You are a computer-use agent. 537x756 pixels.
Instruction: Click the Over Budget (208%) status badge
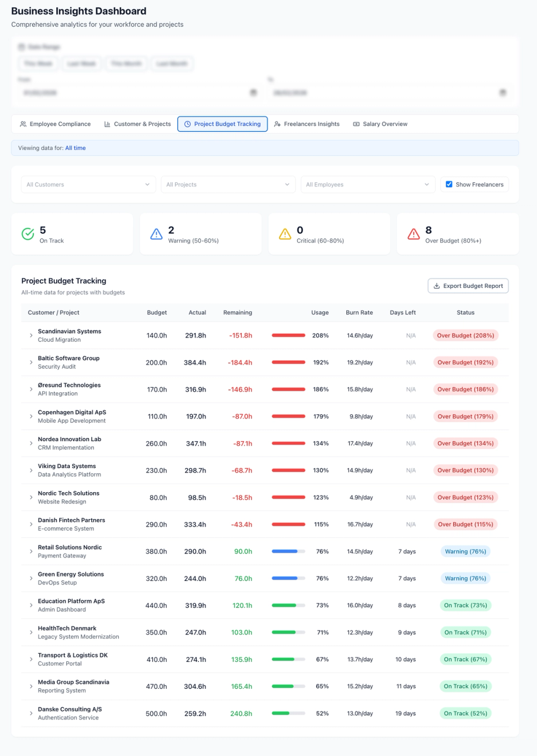[466, 335]
